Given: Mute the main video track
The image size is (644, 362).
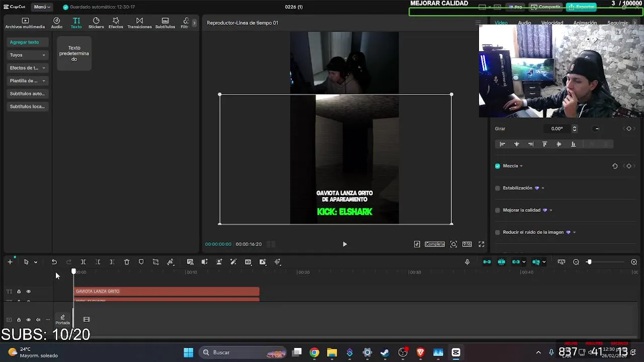Looking at the screenshot, I should click(38, 320).
